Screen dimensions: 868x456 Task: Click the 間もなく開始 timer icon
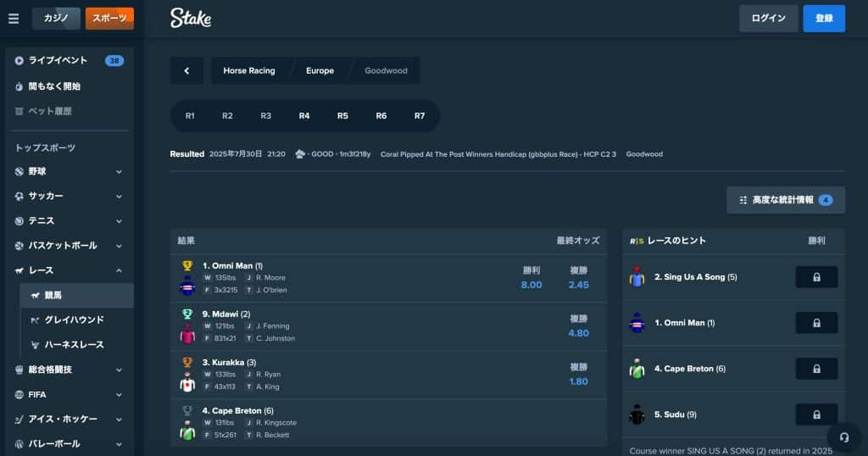19,86
